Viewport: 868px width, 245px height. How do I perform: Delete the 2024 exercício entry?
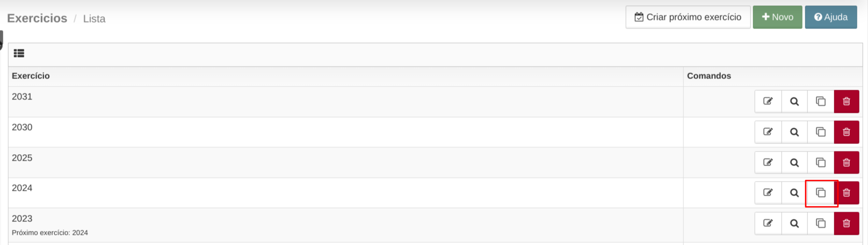[x=847, y=193]
